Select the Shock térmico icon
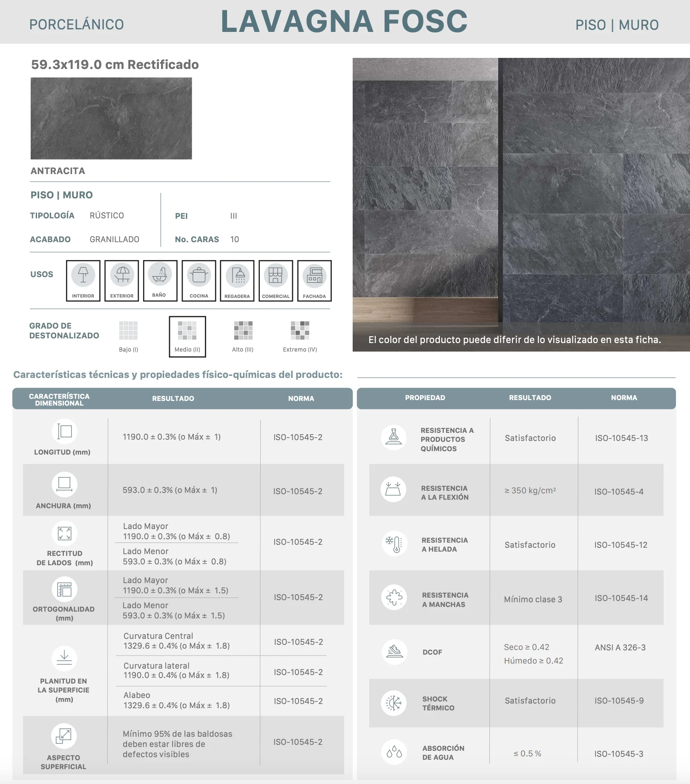 click(x=394, y=703)
